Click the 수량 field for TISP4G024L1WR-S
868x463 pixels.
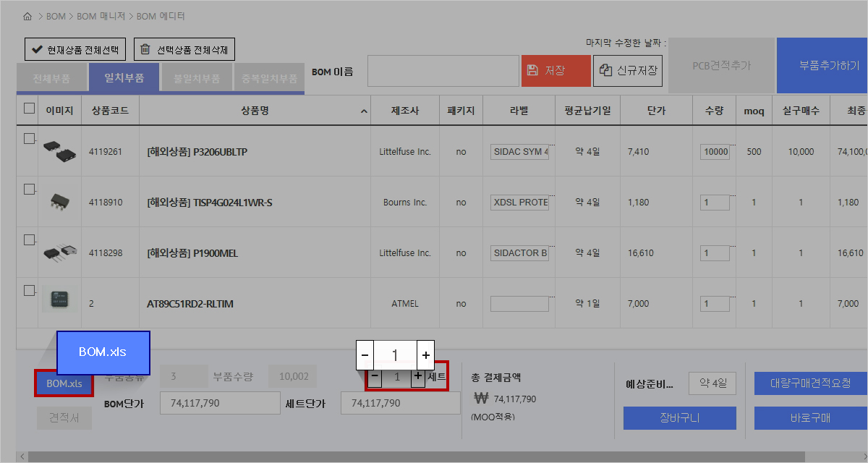point(716,203)
